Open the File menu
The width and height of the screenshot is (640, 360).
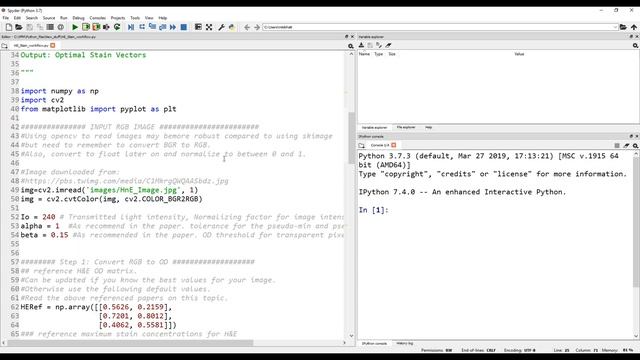(x=5, y=18)
